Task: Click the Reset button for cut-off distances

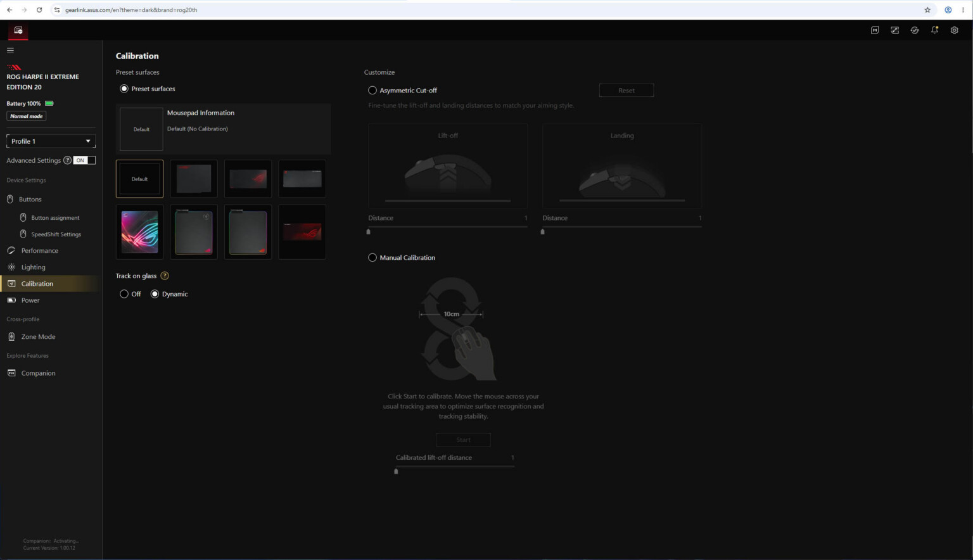Action: pyautogui.click(x=626, y=90)
